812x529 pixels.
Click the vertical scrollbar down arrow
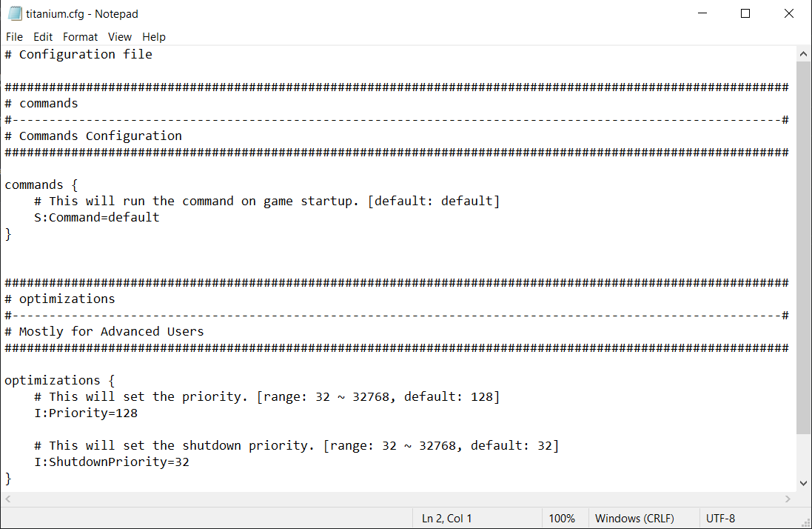pyautogui.click(x=804, y=483)
